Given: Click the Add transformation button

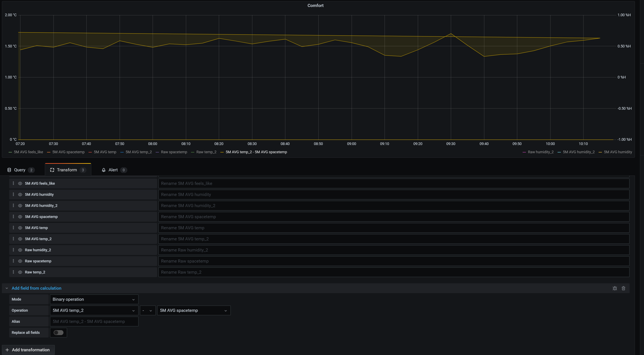Looking at the screenshot, I should pos(28,349).
